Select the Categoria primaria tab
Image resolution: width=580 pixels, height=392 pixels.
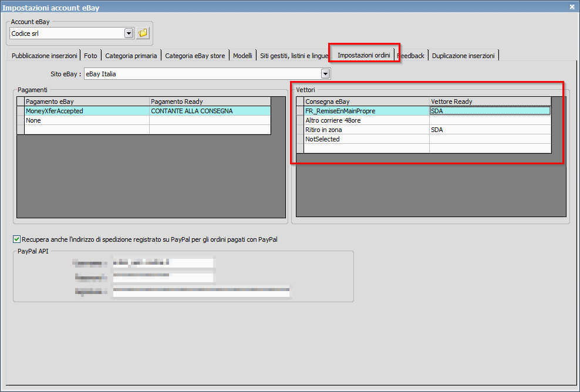tap(131, 56)
